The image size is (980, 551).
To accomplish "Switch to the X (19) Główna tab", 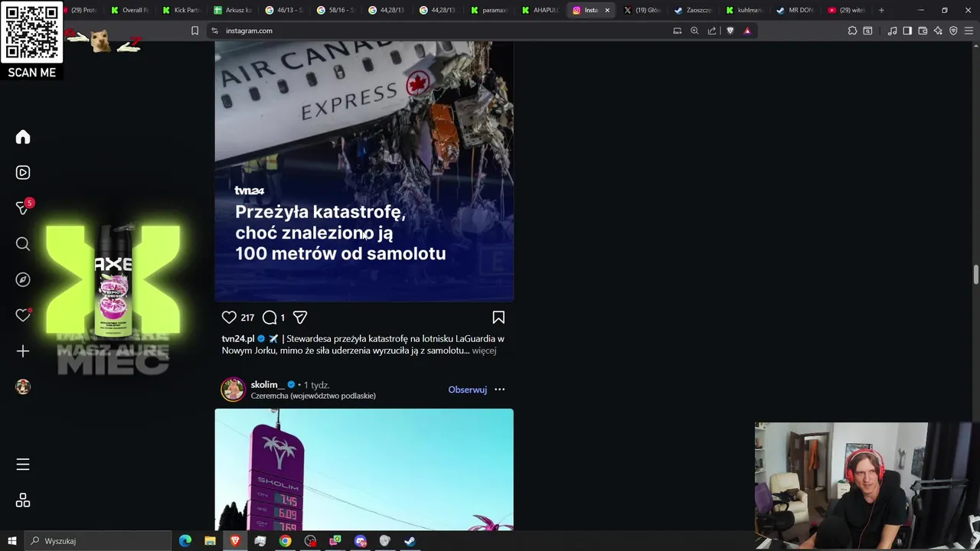I will (642, 10).
